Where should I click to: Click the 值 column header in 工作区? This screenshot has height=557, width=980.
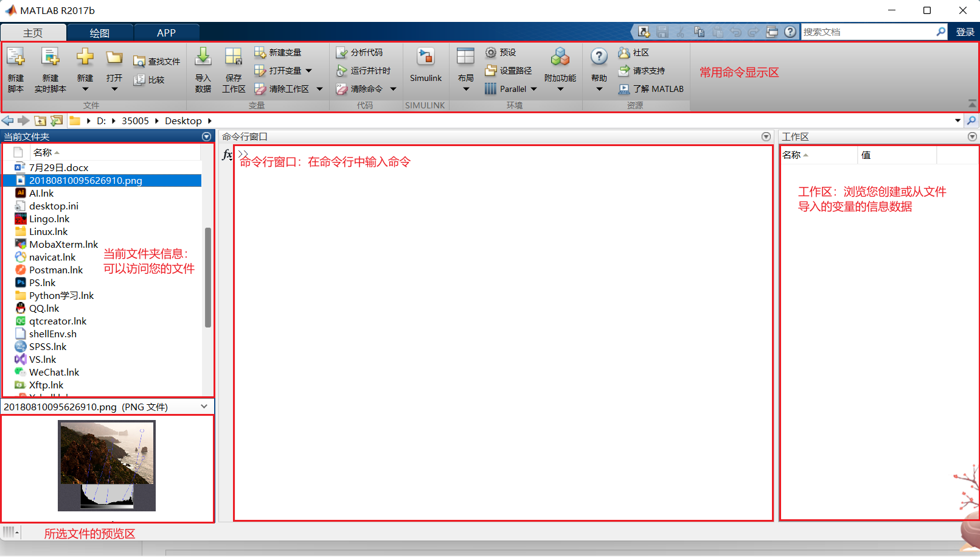(897, 155)
